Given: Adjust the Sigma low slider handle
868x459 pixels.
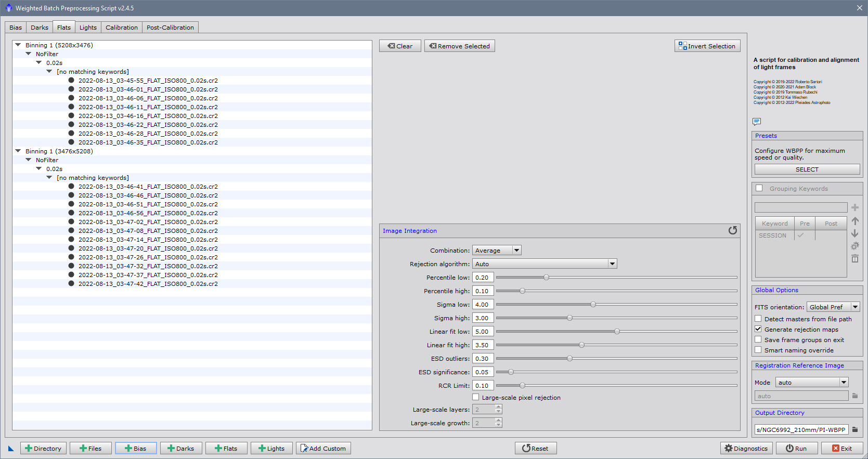Looking at the screenshot, I should click(593, 304).
